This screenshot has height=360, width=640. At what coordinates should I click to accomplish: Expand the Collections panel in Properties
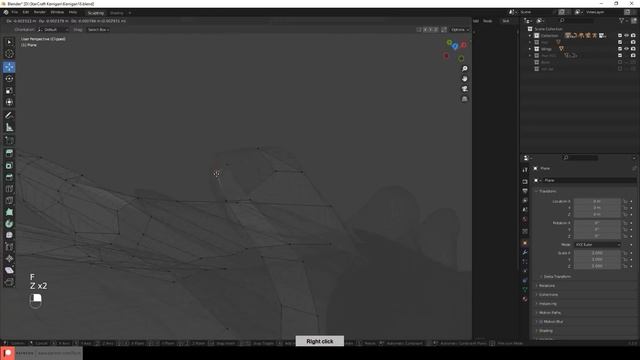tap(547, 295)
